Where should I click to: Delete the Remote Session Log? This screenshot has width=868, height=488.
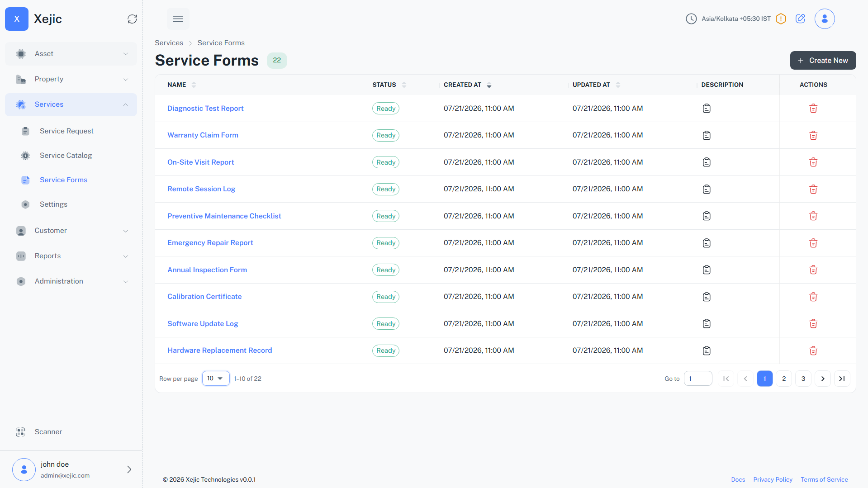tap(813, 189)
